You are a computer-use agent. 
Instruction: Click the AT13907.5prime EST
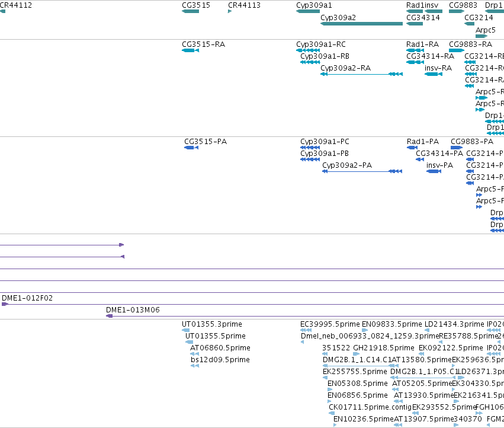click(x=398, y=426)
